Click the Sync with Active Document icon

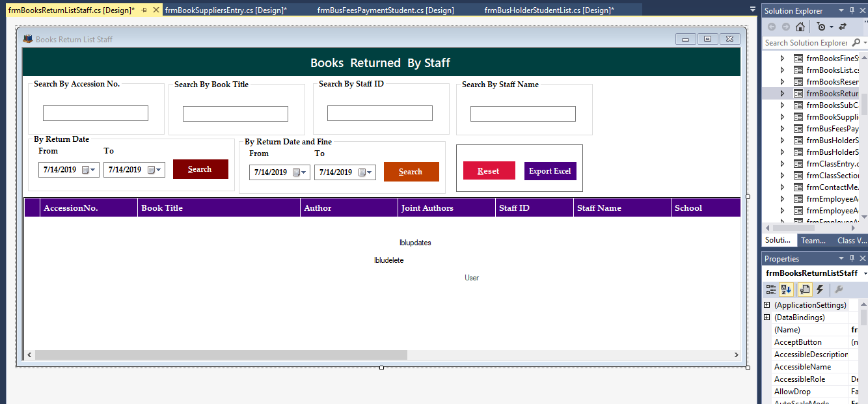click(843, 27)
